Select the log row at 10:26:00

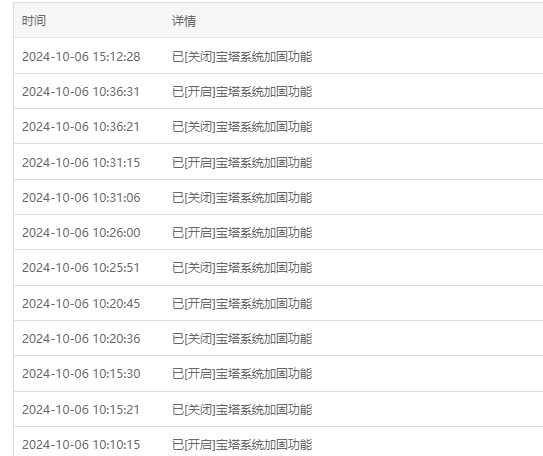278,233
